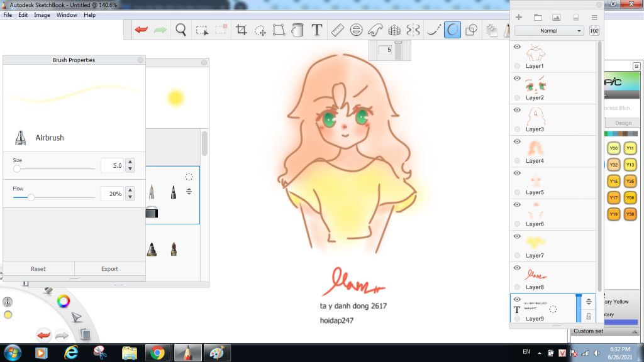The image size is (644, 362).
Task: Activate the Symmetry tool
Action: 413,30
